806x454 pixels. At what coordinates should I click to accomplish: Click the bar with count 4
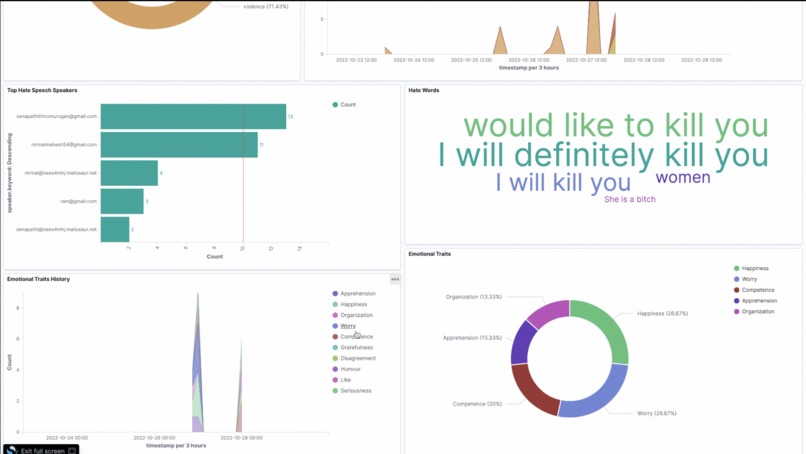(x=129, y=173)
